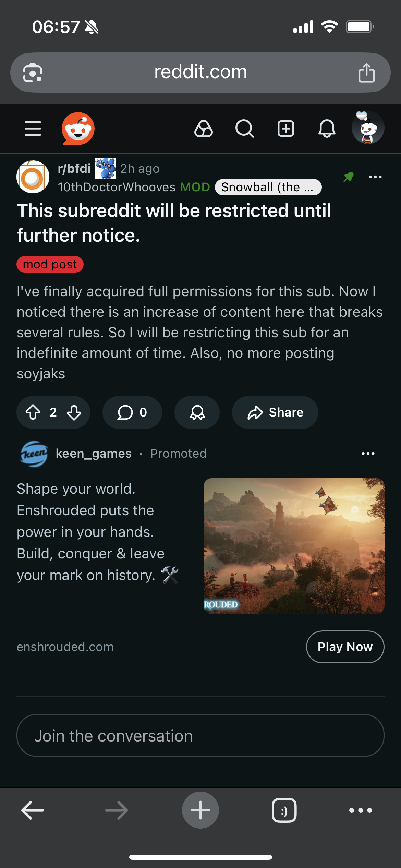The width and height of the screenshot is (401, 868).
Task: Open post overflow menu next to pin
Action: (x=375, y=177)
